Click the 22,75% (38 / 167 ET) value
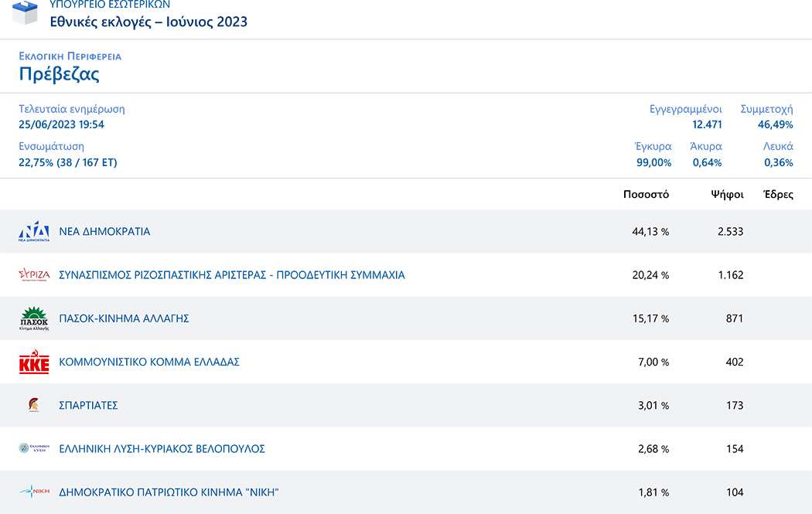Screen dimensions: 812x514 [68, 162]
